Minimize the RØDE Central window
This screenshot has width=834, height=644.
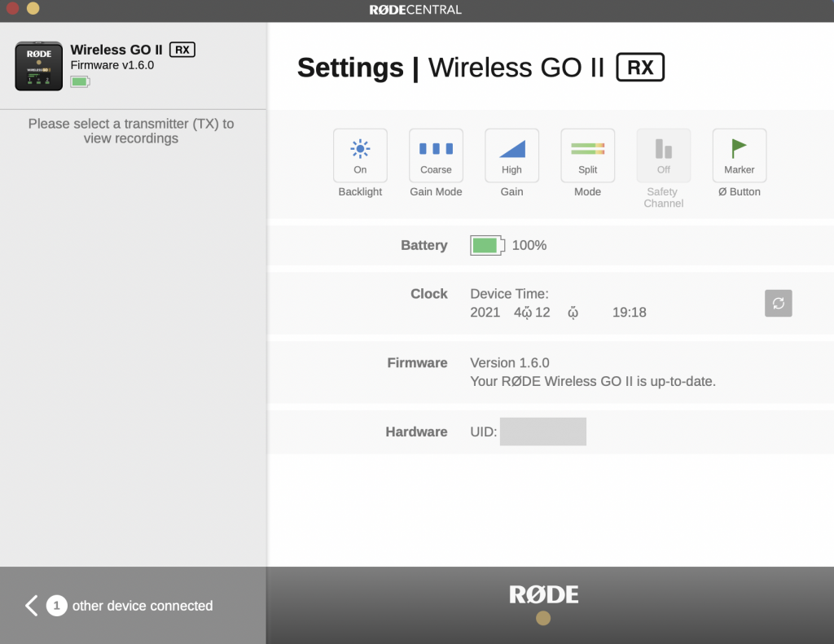tap(33, 8)
